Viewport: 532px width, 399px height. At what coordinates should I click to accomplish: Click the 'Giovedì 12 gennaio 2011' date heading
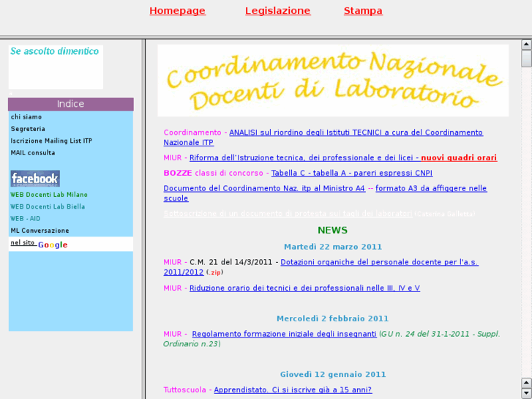pyautogui.click(x=333, y=374)
